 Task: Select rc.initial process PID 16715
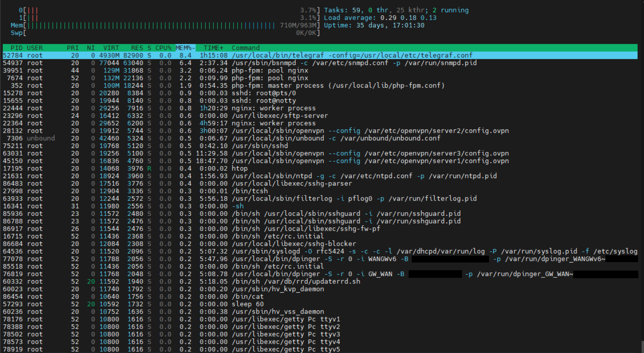[320, 236]
